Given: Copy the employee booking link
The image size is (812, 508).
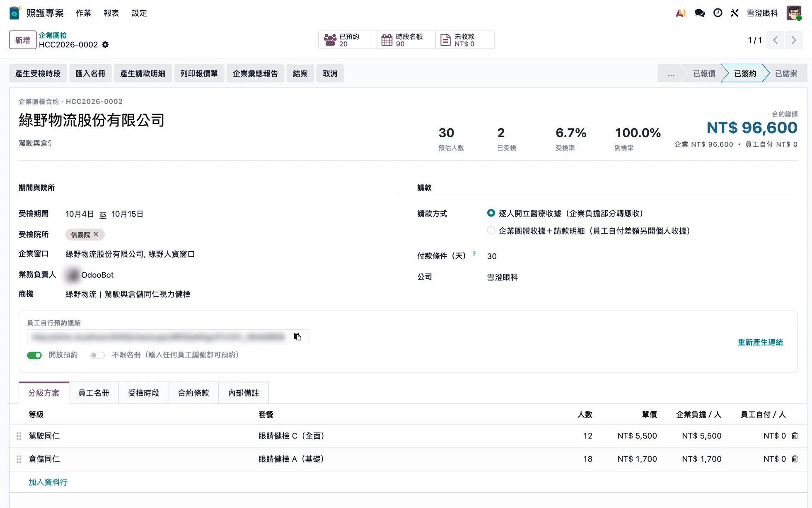Looking at the screenshot, I should pyautogui.click(x=297, y=337).
